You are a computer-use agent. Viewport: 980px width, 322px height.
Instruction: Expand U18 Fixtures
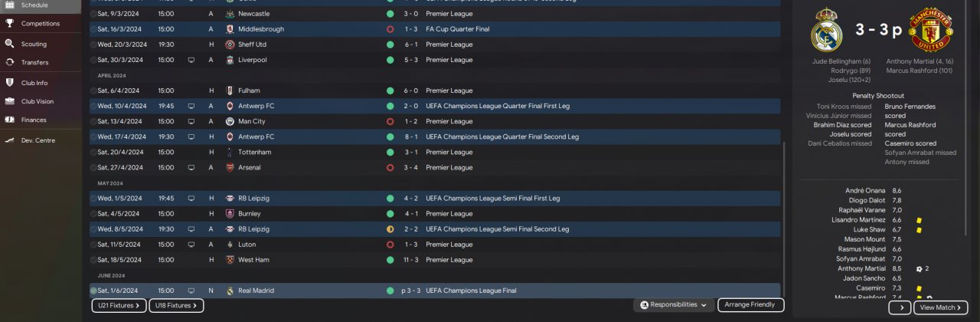(175, 306)
